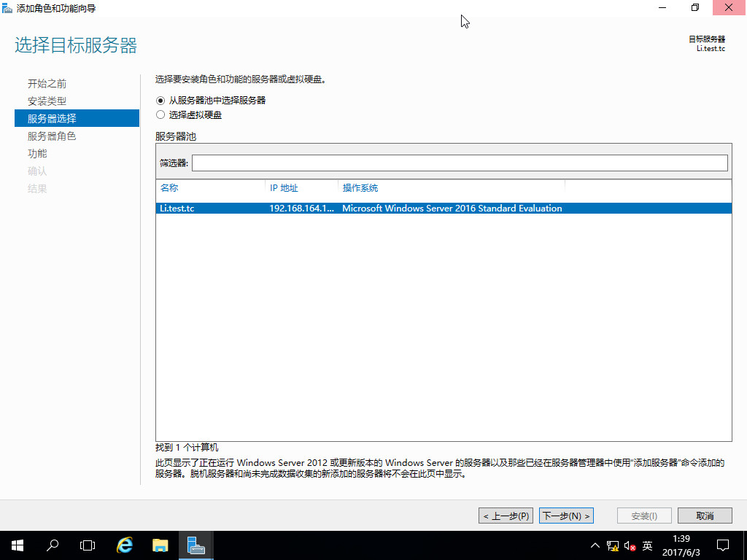Open the Action Center notifications icon
The image size is (747, 560).
tap(723, 545)
